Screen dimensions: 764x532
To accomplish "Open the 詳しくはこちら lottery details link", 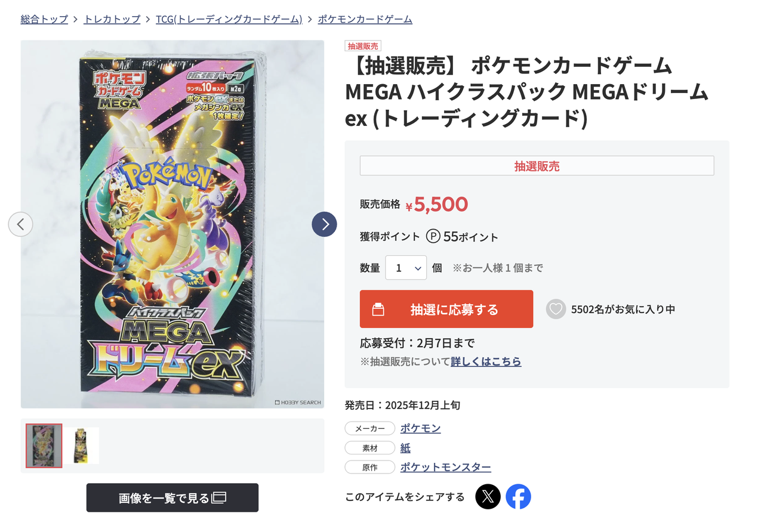I will 485,361.
